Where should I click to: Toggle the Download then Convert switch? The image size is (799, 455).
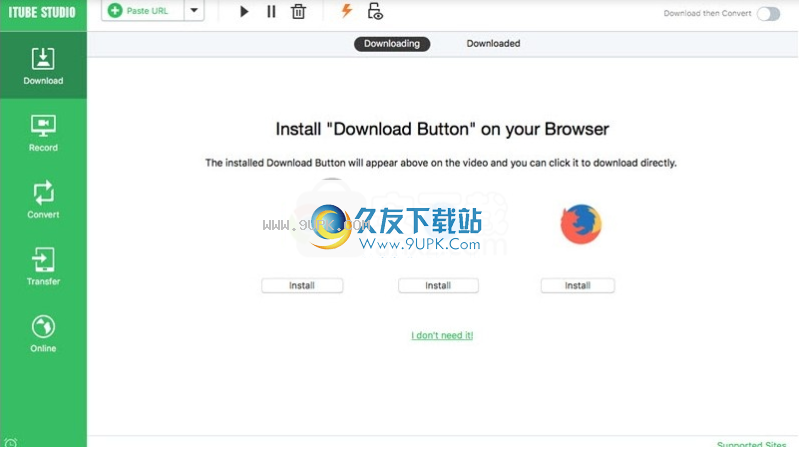tap(768, 14)
